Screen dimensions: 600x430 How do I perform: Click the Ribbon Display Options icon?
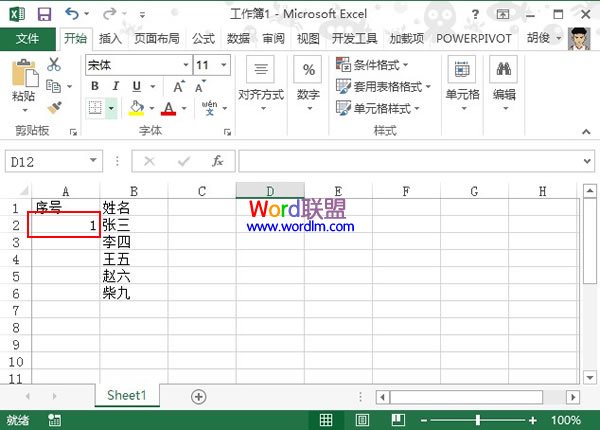pos(503,15)
